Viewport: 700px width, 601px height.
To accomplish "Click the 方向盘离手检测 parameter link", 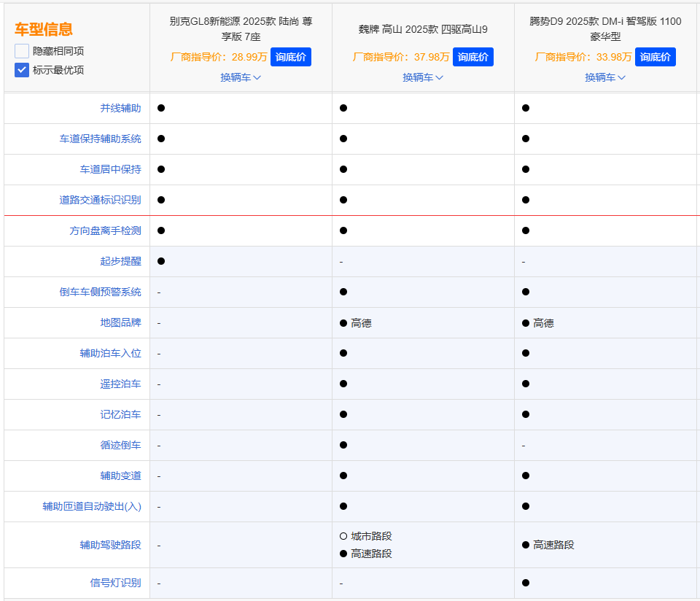I will [105, 230].
